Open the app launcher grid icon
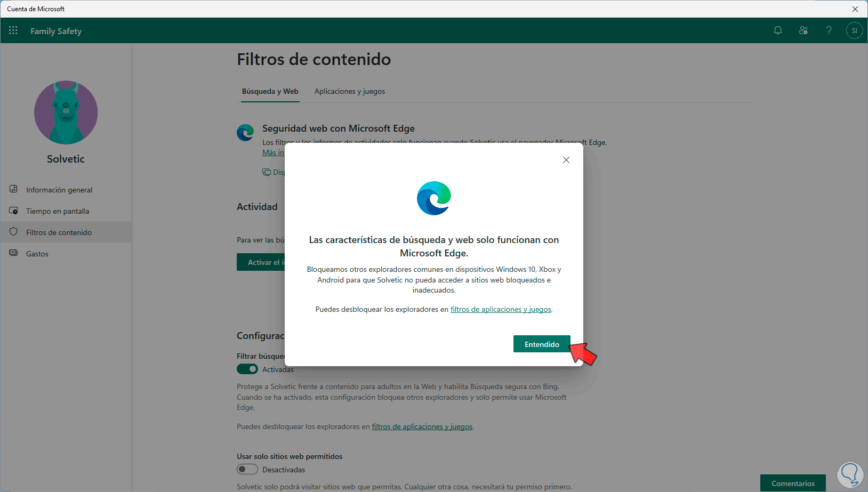The image size is (868, 492). click(13, 30)
